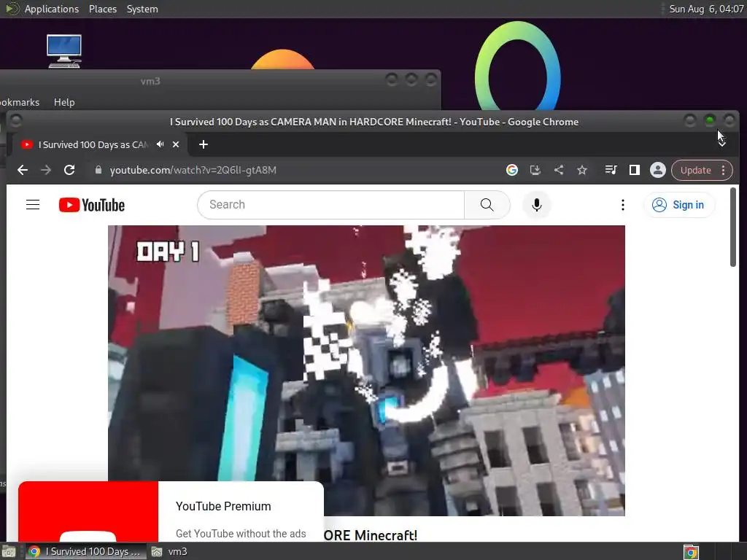Click the Update button in Chrome

695,170
